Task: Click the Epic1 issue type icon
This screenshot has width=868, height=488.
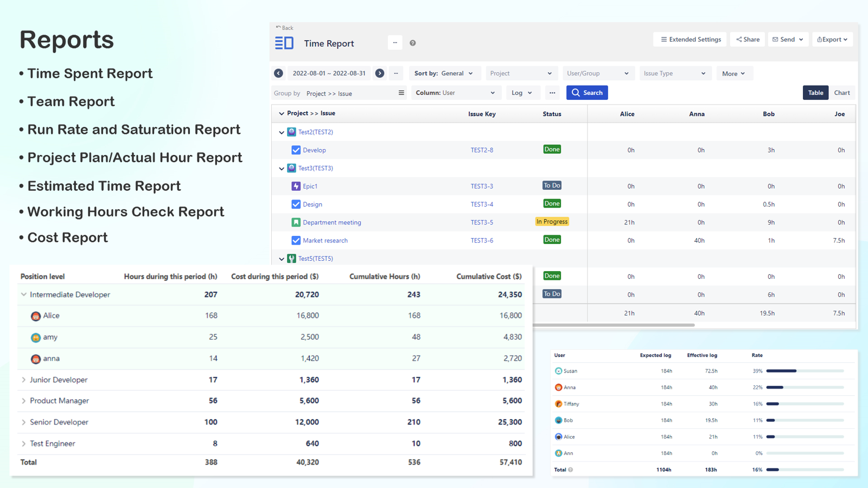Action: tap(296, 186)
